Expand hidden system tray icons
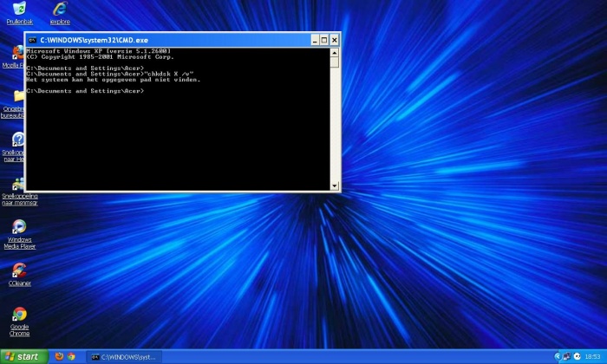Image resolution: width=607 pixels, height=364 pixels. click(558, 356)
